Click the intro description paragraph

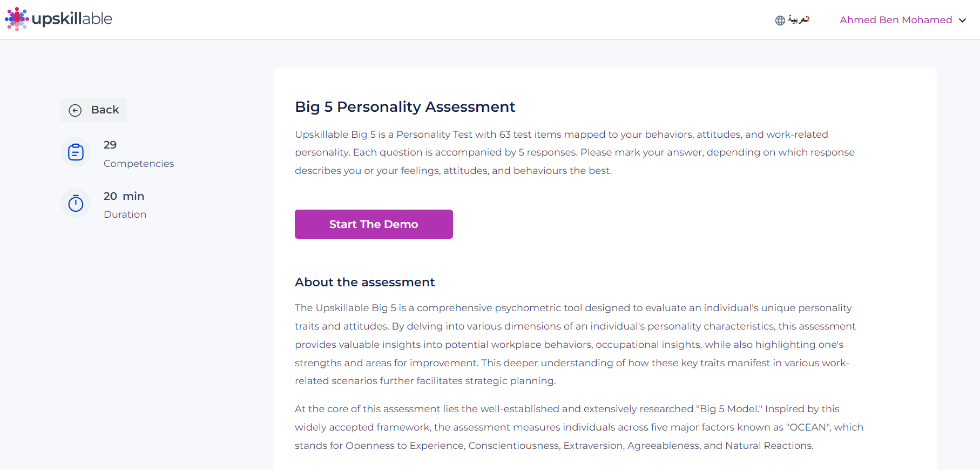[575, 152]
